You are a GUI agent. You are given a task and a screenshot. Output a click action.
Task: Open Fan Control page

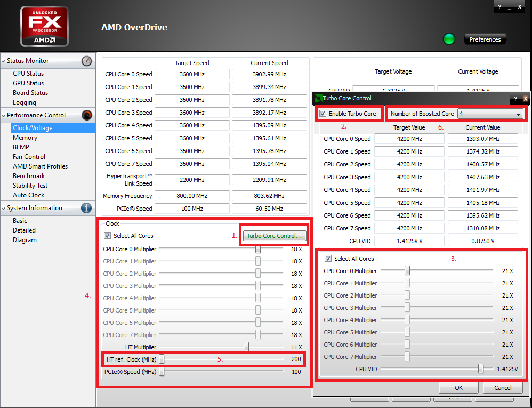click(x=29, y=157)
